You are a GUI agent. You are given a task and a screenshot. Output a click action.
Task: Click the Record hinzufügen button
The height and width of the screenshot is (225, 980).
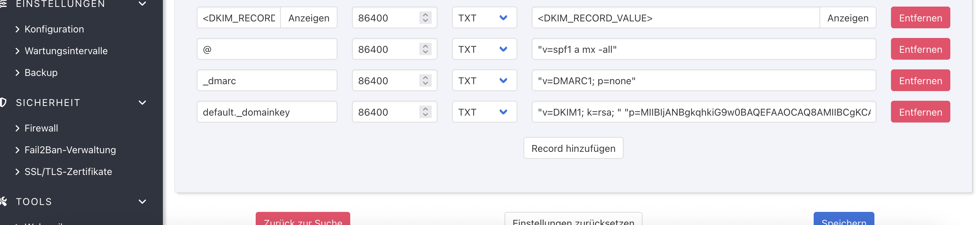(573, 148)
